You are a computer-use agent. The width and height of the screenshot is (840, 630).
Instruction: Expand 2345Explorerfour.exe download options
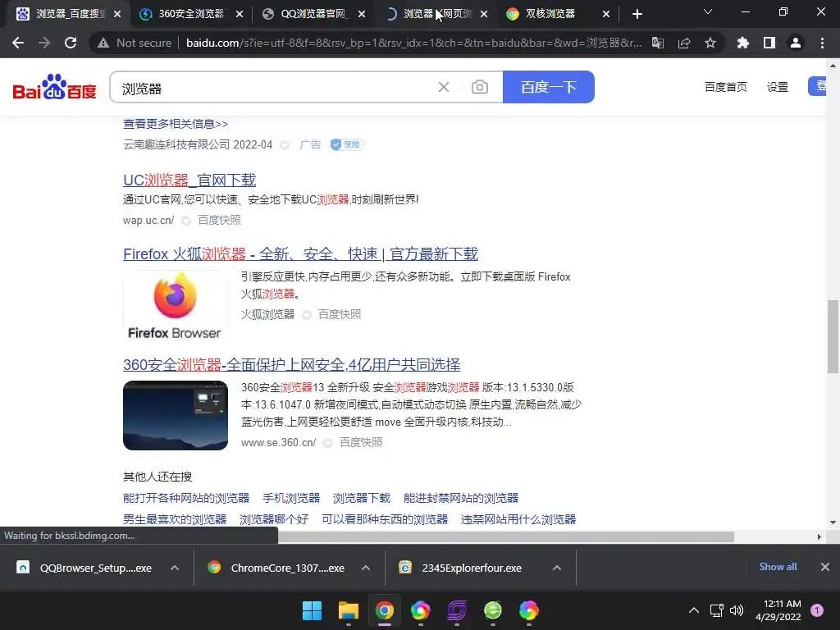(x=557, y=568)
